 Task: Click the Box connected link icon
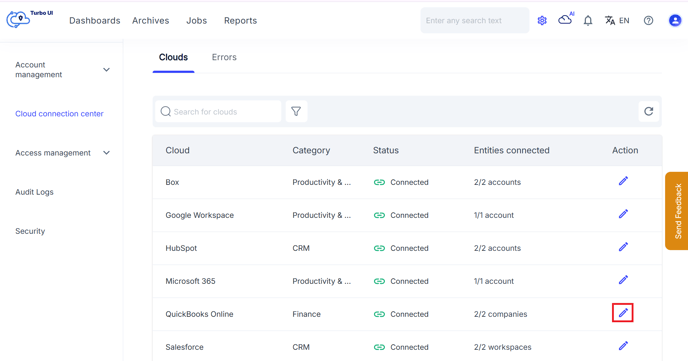[379, 182]
